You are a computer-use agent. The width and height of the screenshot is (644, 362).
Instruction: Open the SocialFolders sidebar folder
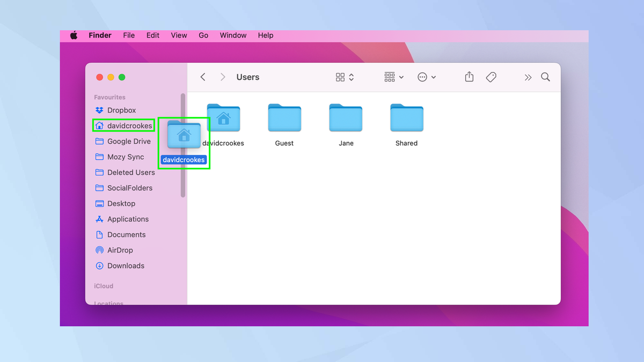pyautogui.click(x=129, y=188)
